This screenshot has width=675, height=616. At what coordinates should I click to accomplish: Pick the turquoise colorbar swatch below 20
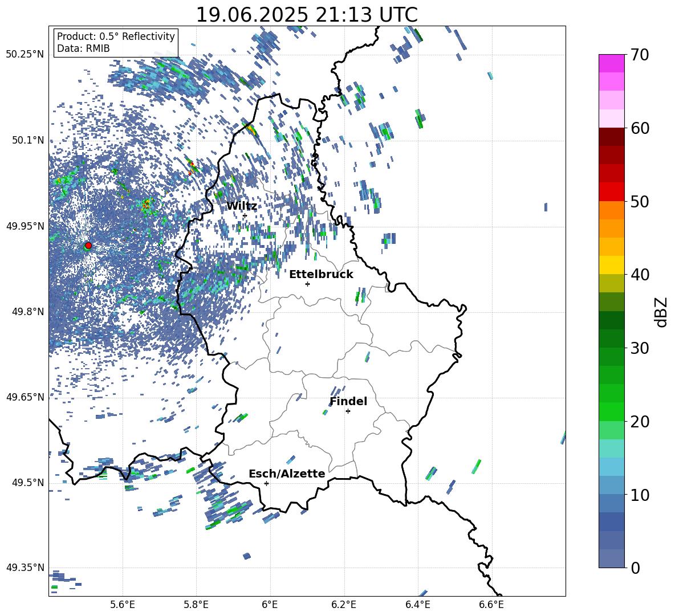[612, 448]
